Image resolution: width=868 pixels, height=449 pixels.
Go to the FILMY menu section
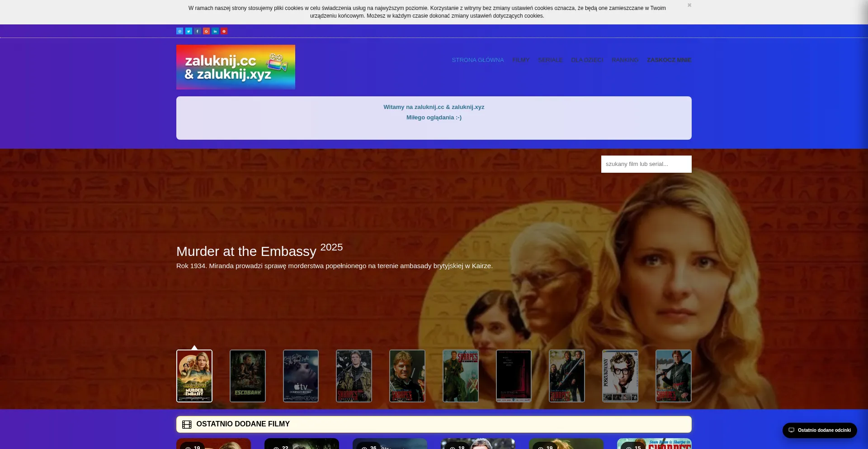(521, 60)
